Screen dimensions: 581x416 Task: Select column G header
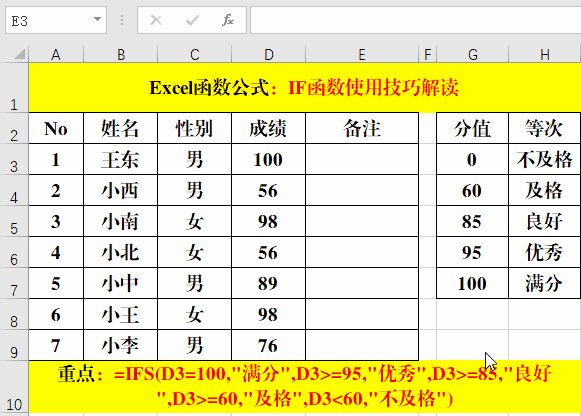click(x=473, y=54)
